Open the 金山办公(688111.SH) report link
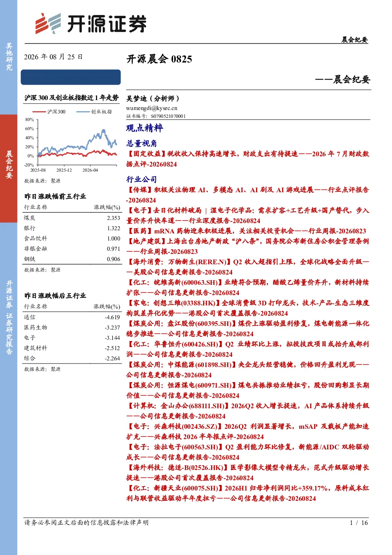 pos(248,411)
